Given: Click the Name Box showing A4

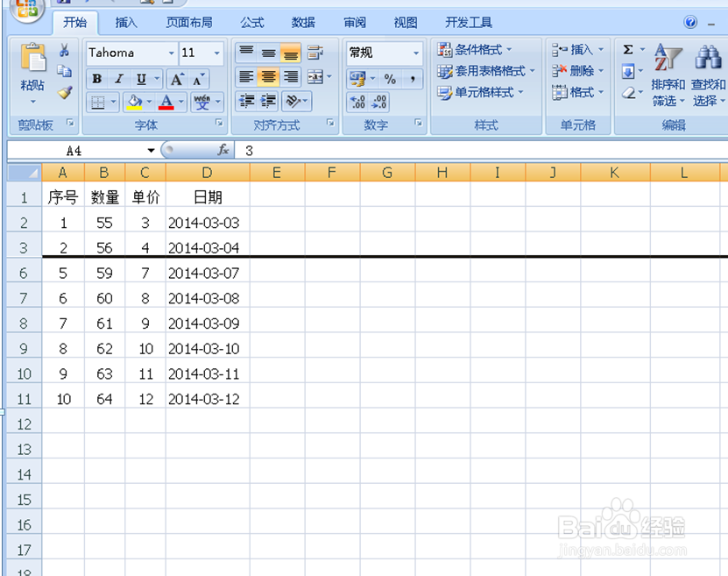Looking at the screenshot, I should coord(74,150).
